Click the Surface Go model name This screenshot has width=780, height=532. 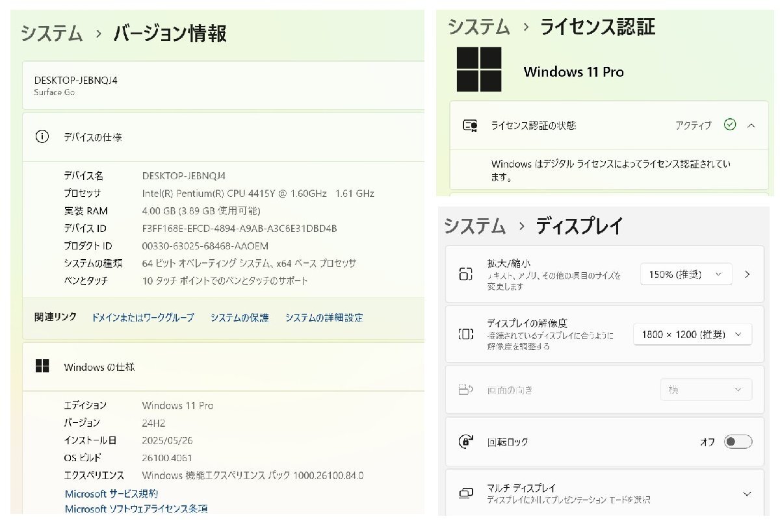coord(54,92)
